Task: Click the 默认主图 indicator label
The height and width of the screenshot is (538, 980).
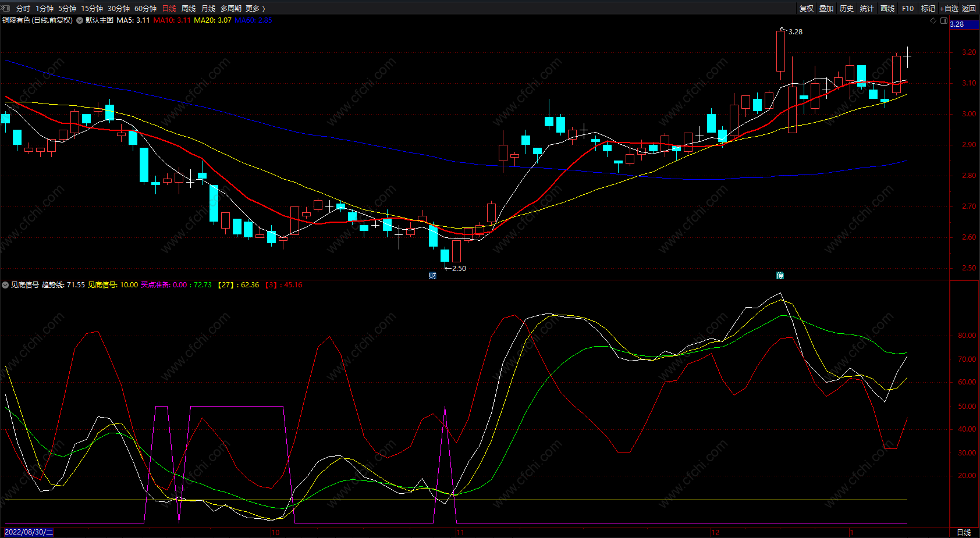Action: 100,20
